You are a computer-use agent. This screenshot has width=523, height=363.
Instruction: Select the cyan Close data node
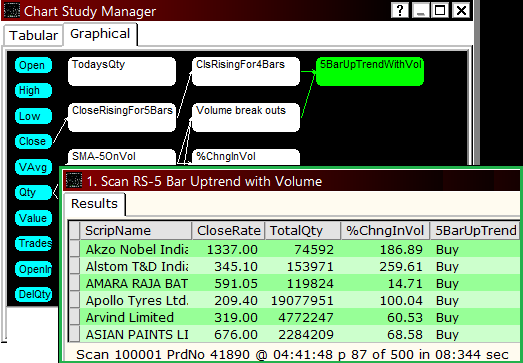tap(33, 141)
